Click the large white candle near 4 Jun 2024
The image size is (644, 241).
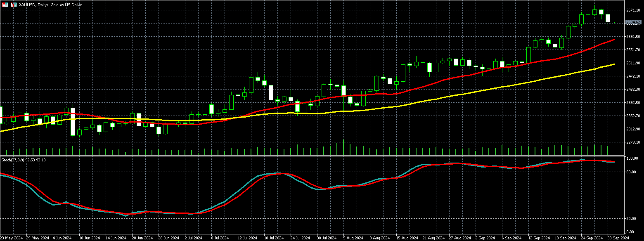(73, 122)
